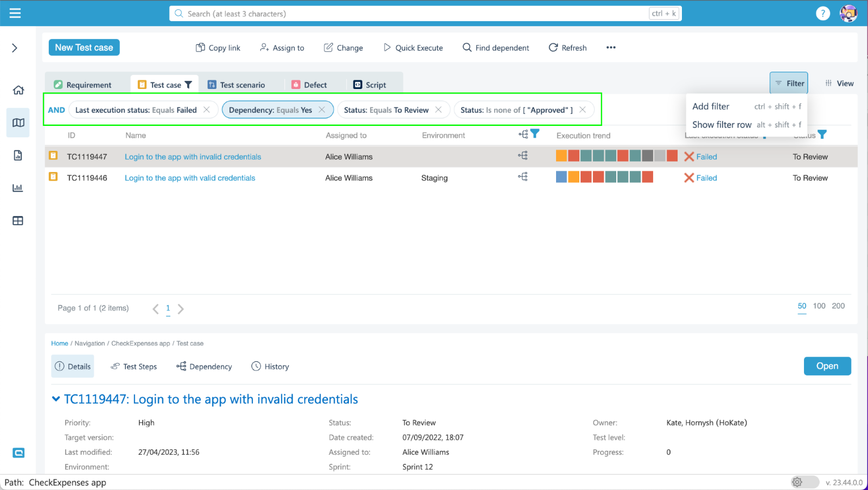Expand the left sidebar chevron
This screenshot has width=868, height=490.
(x=15, y=48)
